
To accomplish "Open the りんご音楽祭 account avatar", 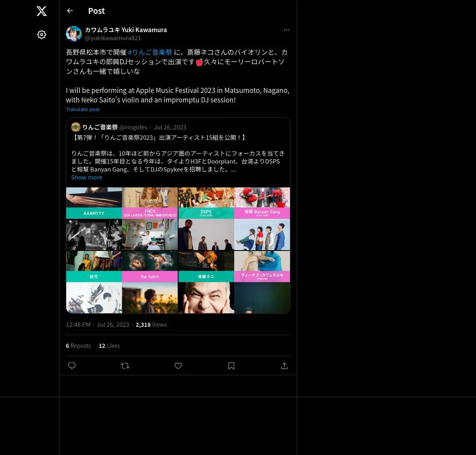I will tap(76, 127).
